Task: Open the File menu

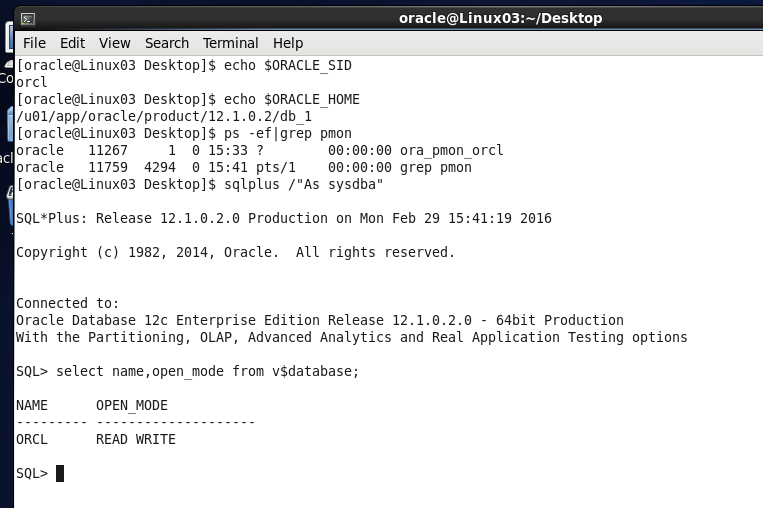Action: [34, 43]
